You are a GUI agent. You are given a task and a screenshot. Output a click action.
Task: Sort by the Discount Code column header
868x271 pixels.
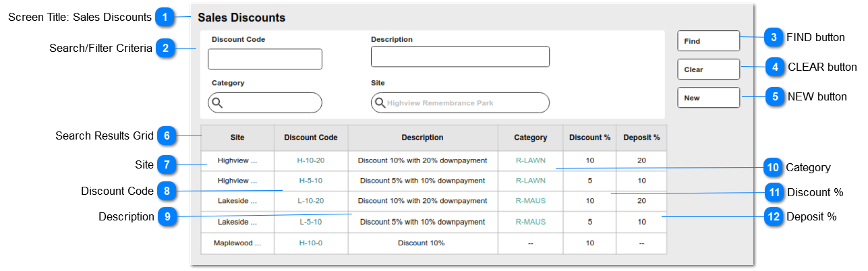tap(311, 138)
